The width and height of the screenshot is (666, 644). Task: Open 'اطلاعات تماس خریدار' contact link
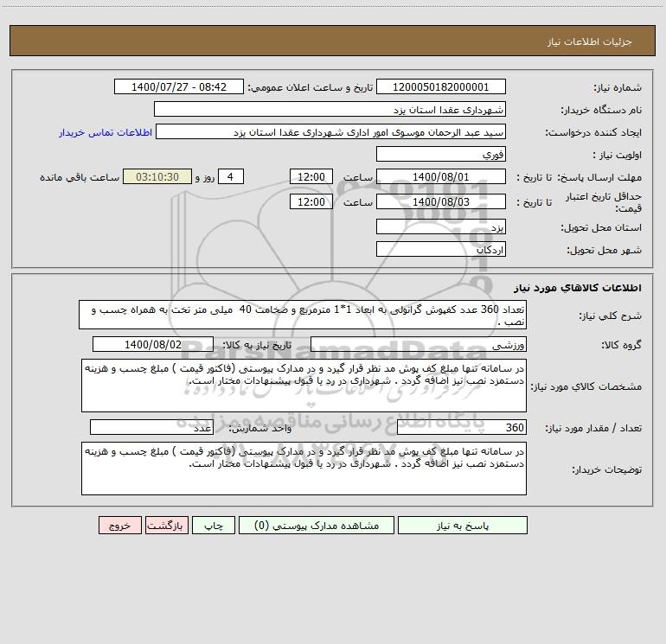click(106, 132)
